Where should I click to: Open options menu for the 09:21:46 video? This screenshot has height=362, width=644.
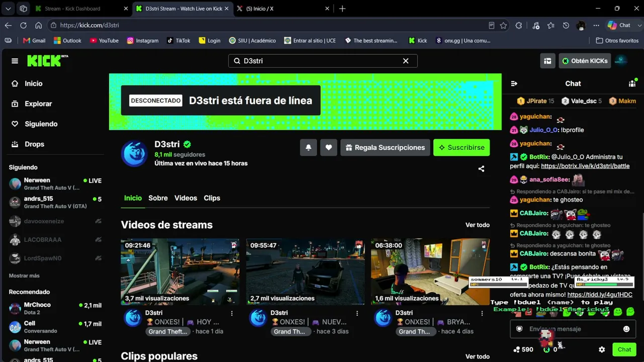coord(232,313)
